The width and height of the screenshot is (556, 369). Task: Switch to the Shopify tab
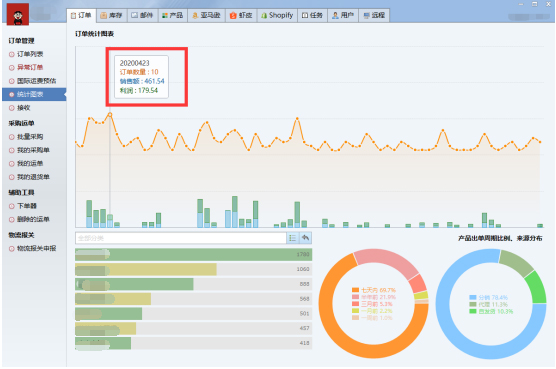click(277, 15)
